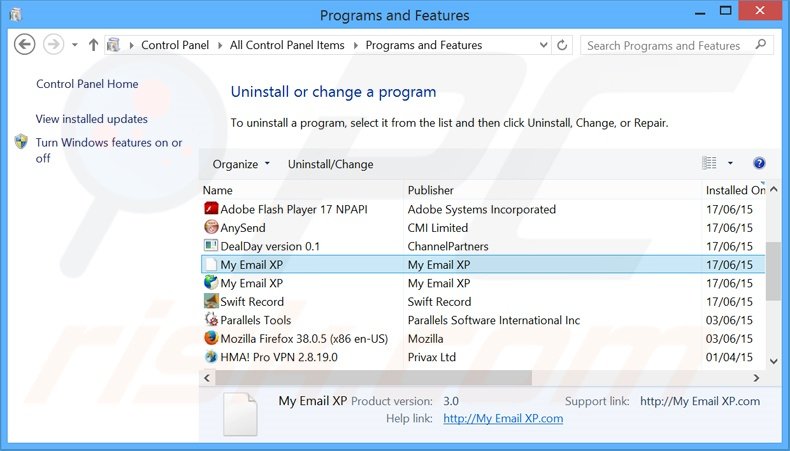The width and height of the screenshot is (790, 451).
Task: Click the Forward navigation arrow
Action: pos(53,45)
